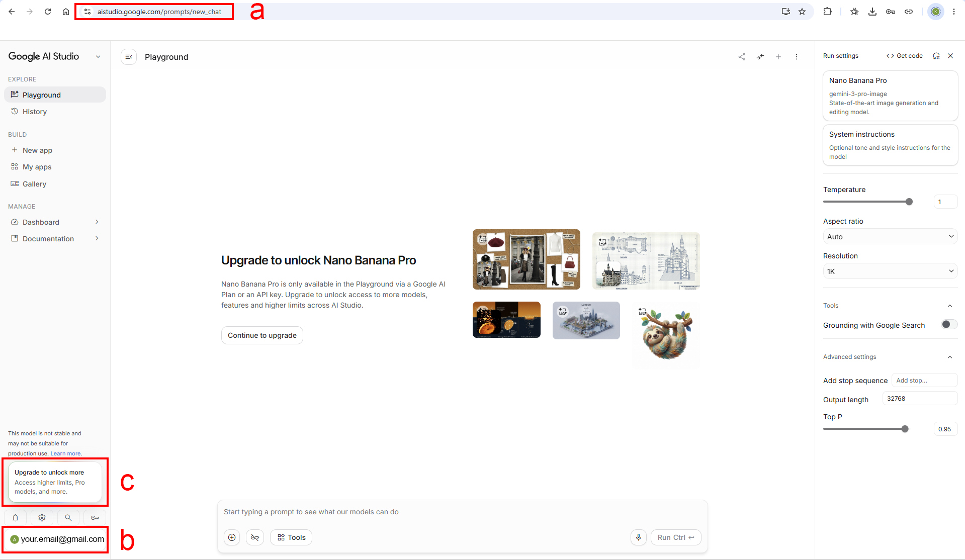Collapse the sidebar with the Playground header toggle icon
Viewport: 965px width, 560px height.
coord(129,57)
